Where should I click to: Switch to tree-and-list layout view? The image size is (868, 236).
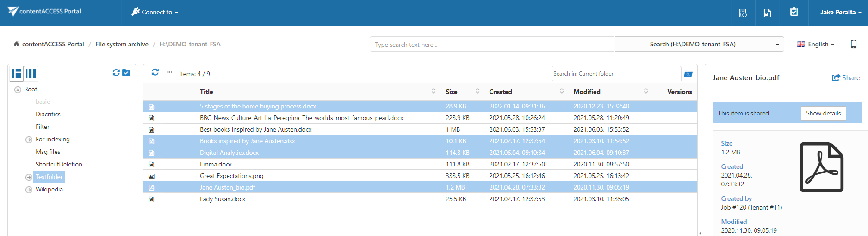(17, 74)
